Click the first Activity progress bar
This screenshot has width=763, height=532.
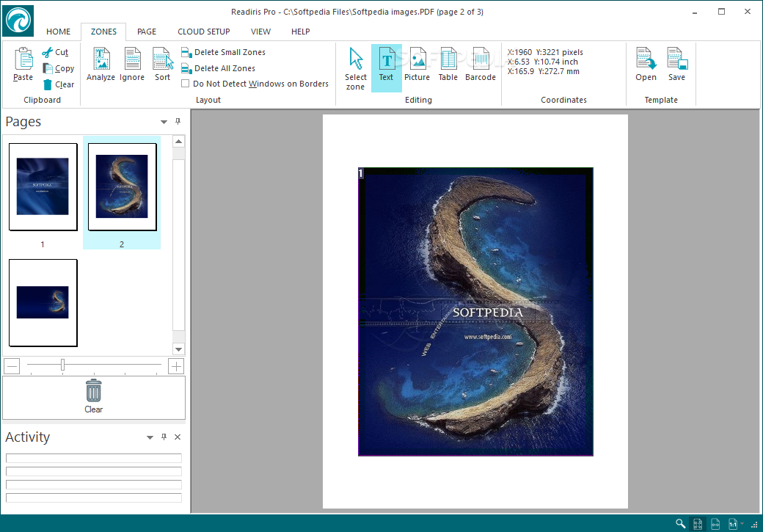coord(94,458)
